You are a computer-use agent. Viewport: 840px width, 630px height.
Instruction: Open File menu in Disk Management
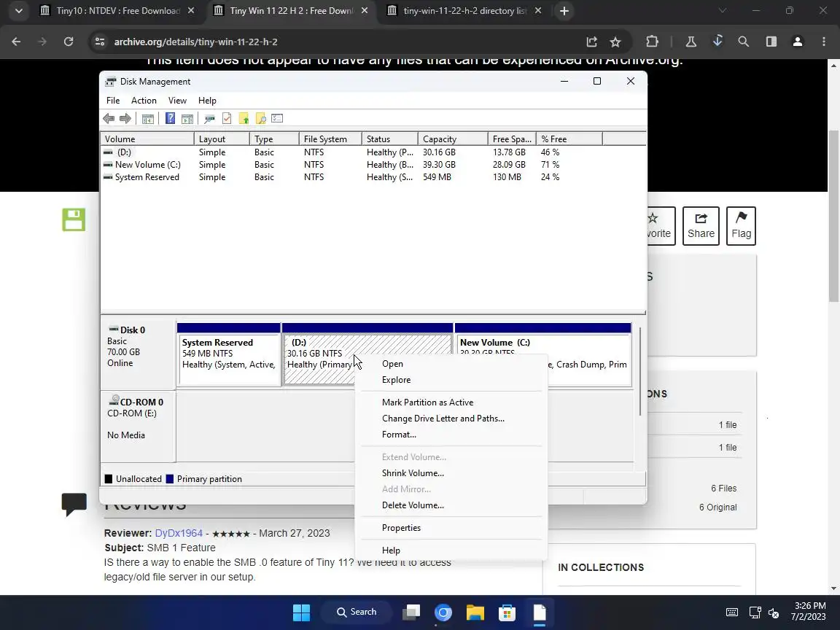click(113, 101)
